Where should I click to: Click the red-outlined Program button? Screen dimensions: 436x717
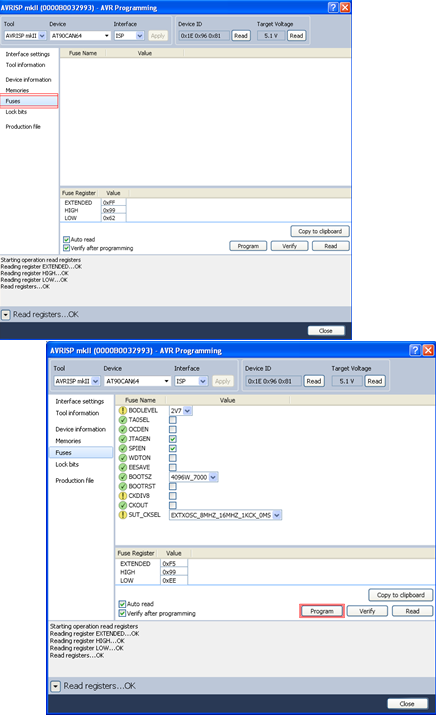322,611
